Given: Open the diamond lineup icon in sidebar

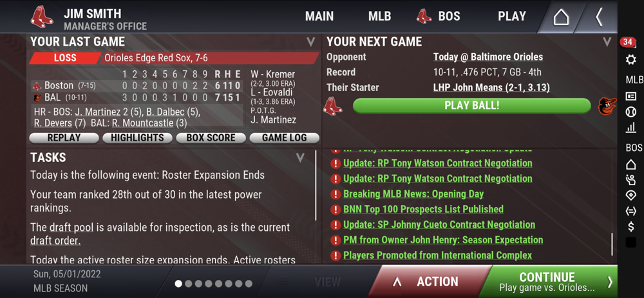Looking at the screenshot, I should [x=630, y=195].
